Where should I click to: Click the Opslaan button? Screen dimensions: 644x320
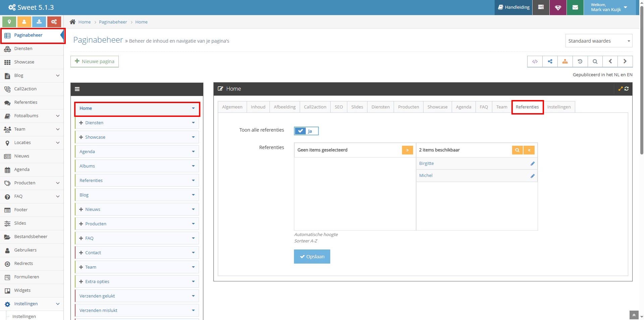point(312,257)
